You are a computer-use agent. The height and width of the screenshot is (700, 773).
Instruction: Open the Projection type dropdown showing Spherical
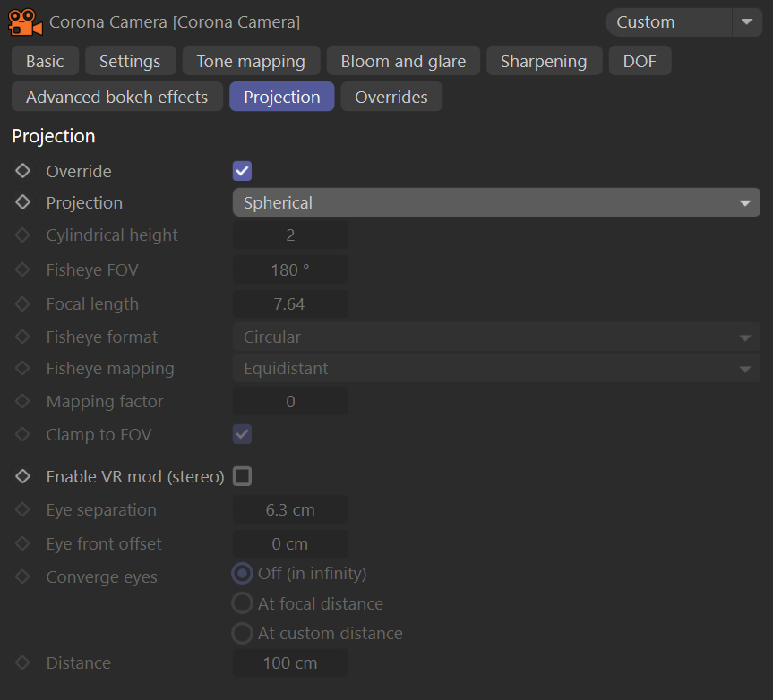coord(496,202)
